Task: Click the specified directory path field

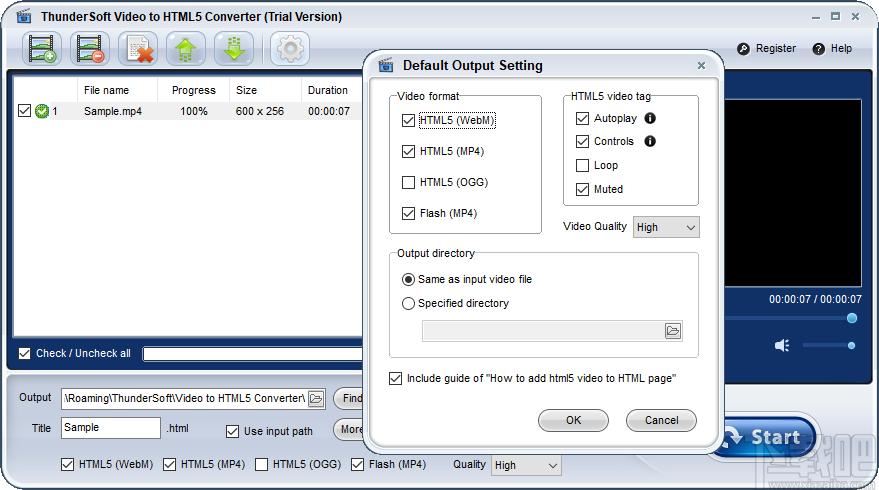Action: (x=543, y=331)
